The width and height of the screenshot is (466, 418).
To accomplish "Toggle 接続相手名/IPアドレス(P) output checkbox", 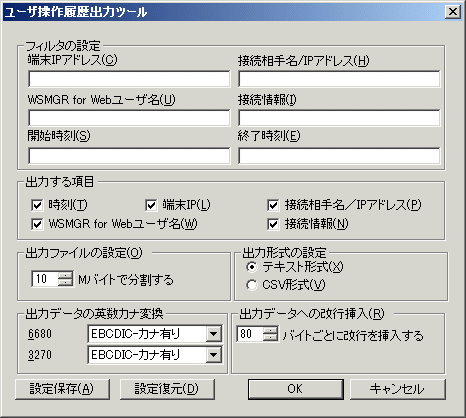I will [273, 205].
